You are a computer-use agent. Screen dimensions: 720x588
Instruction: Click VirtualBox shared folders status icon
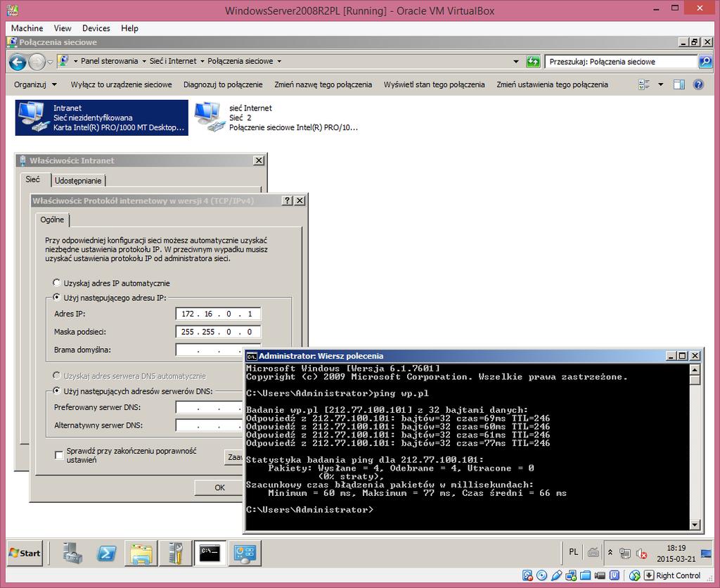tap(586, 575)
